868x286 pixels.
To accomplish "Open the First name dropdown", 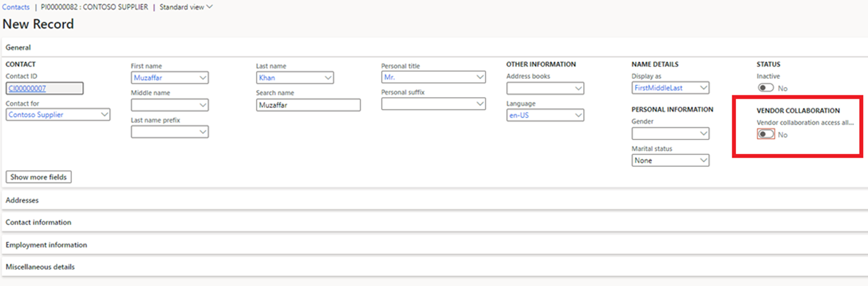I will click(202, 78).
